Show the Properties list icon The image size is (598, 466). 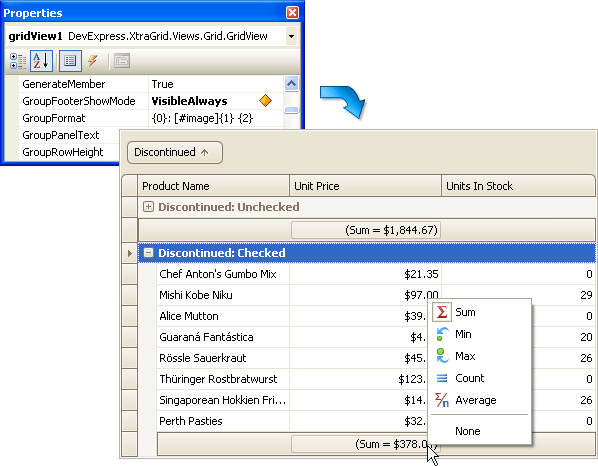coord(70,61)
